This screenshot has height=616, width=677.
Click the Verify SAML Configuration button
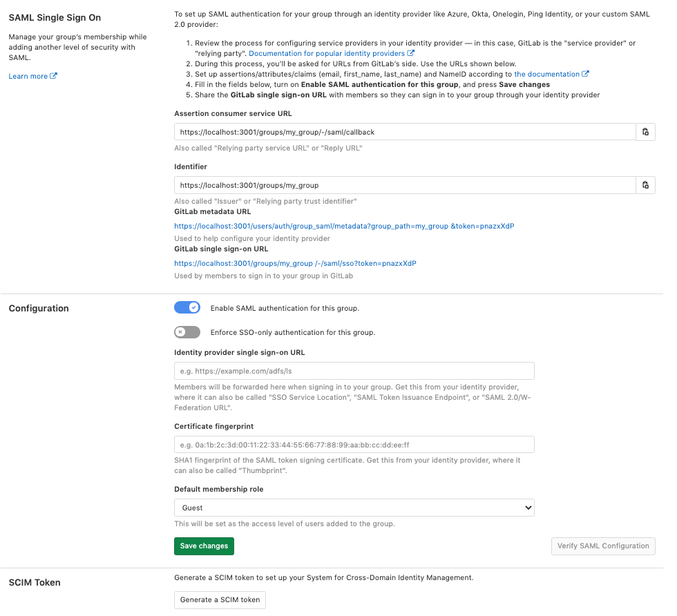tap(602, 546)
